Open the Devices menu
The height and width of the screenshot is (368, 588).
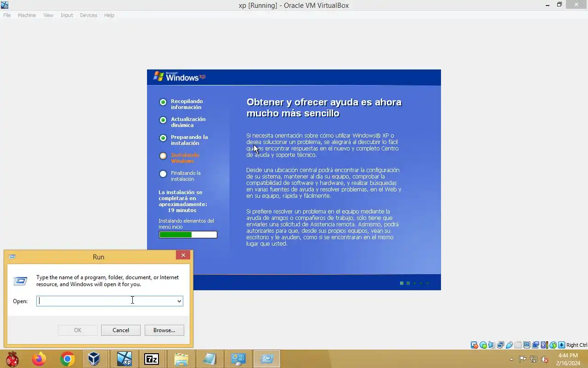88,15
